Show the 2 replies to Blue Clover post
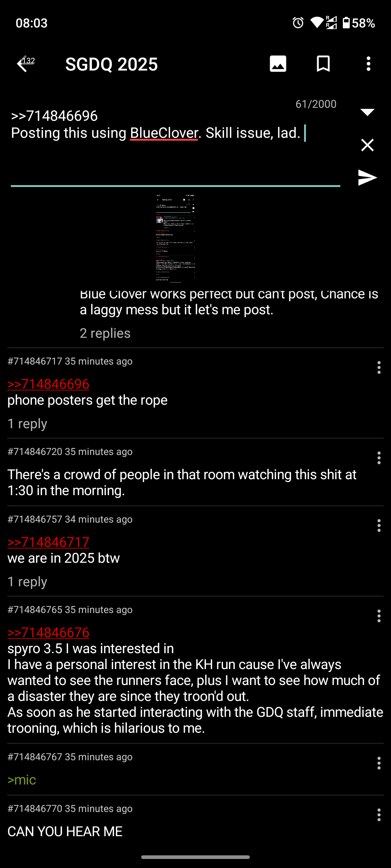The image size is (391, 868). coord(105,333)
